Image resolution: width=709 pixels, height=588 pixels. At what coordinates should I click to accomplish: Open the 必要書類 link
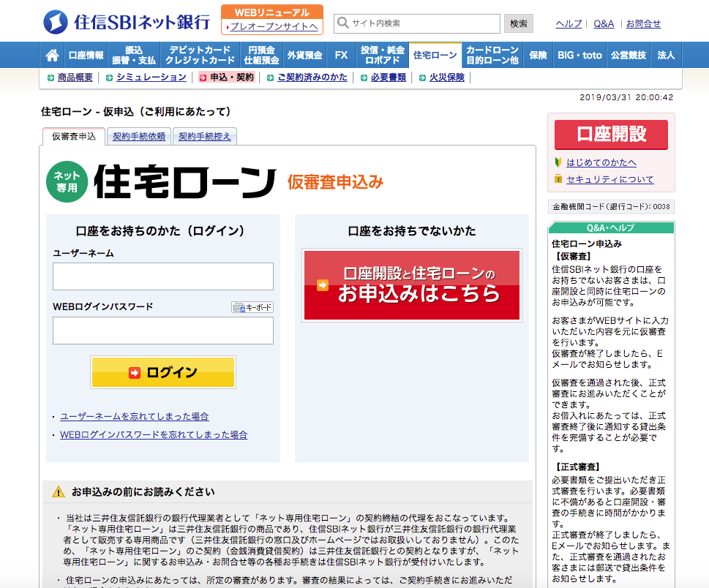pyautogui.click(x=389, y=78)
